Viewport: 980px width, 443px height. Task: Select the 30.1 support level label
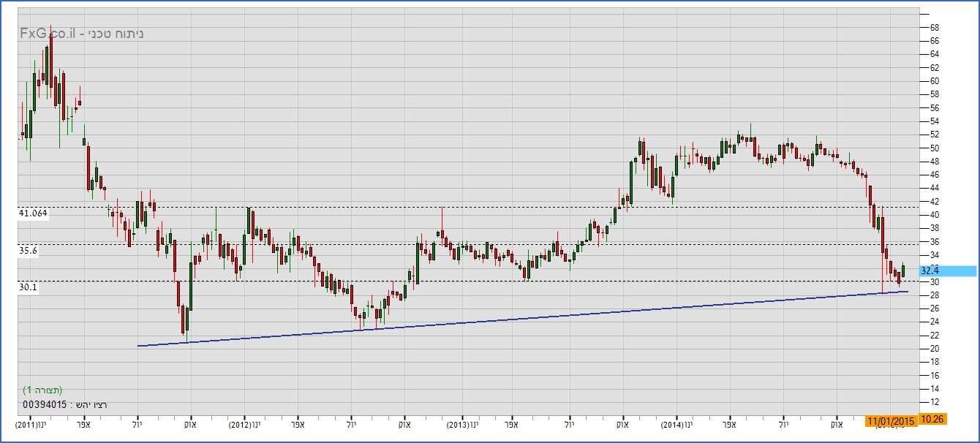(29, 288)
